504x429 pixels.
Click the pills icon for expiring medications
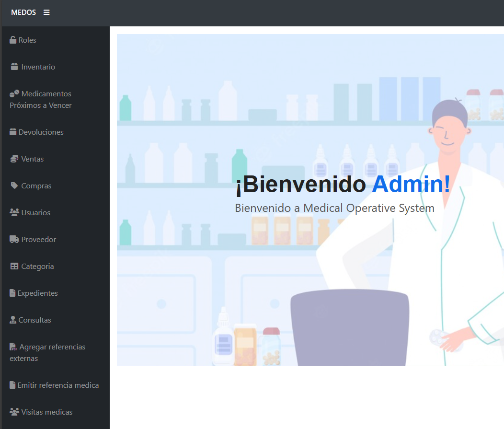click(x=14, y=93)
